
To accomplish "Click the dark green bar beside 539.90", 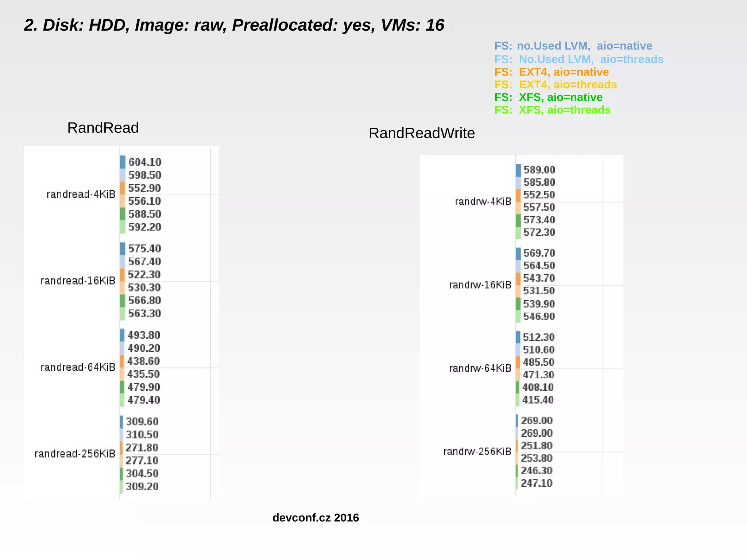I will click(518, 304).
